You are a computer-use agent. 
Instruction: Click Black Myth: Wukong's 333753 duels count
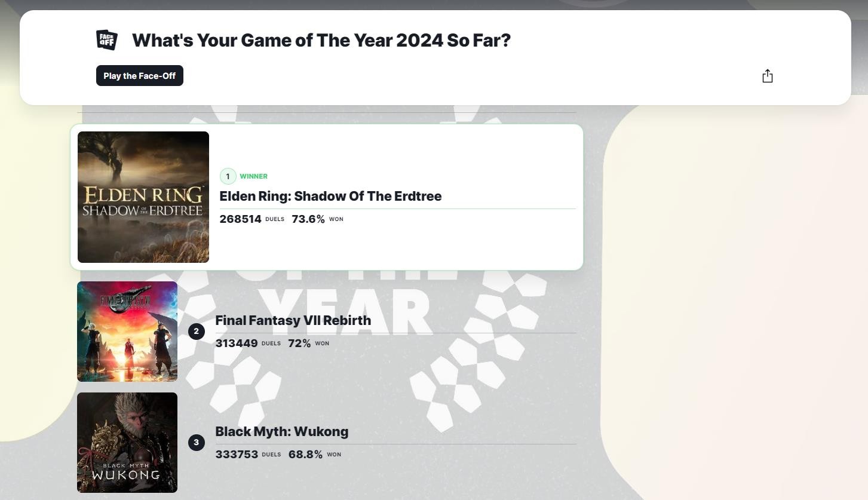tap(237, 455)
